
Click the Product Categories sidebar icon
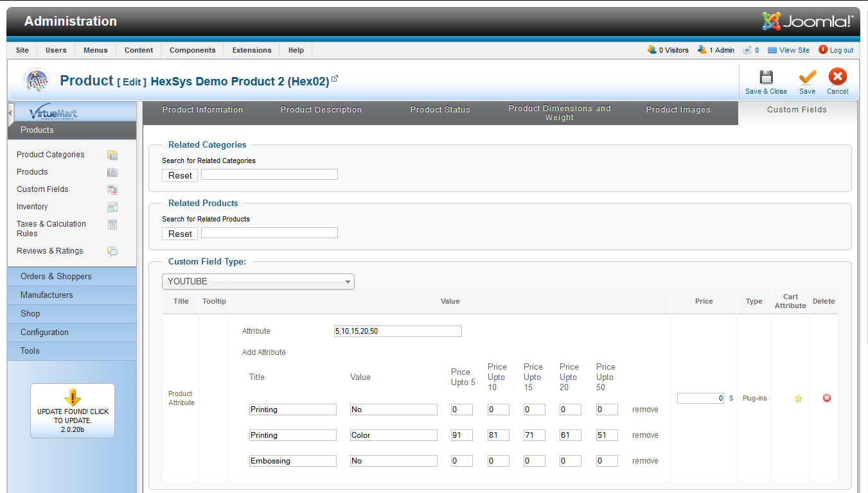[112, 155]
